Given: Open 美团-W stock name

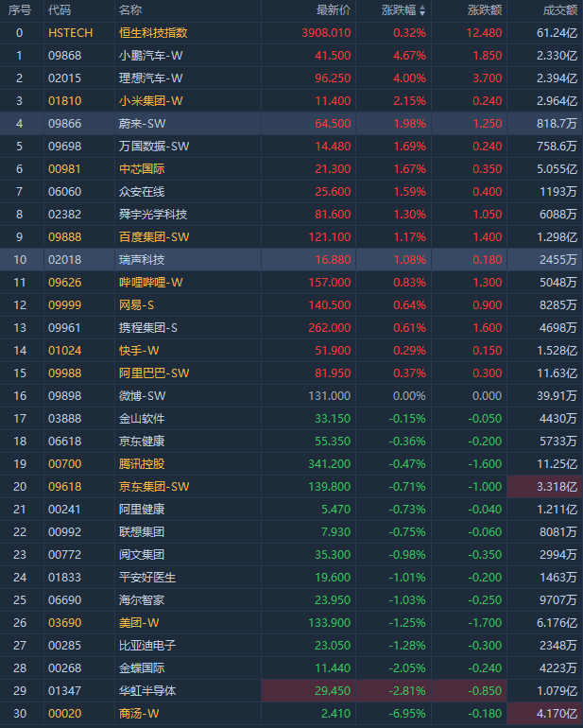Looking at the screenshot, I should point(139,623).
